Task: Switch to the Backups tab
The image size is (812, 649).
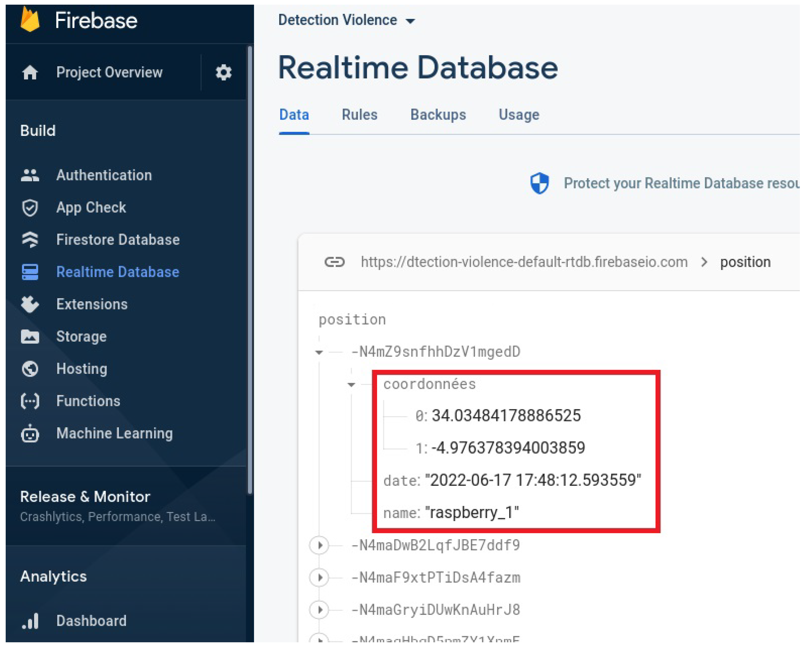Action: pyautogui.click(x=438, y=115)
